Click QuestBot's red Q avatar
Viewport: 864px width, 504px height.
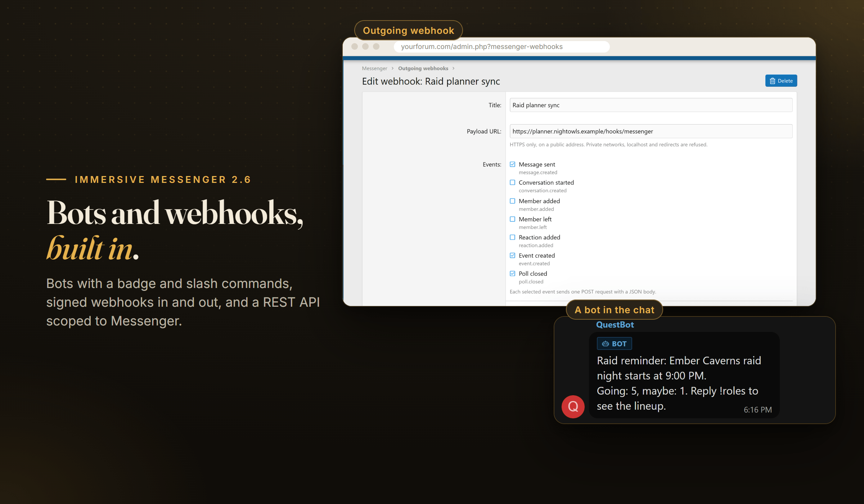tap(573, 406)
